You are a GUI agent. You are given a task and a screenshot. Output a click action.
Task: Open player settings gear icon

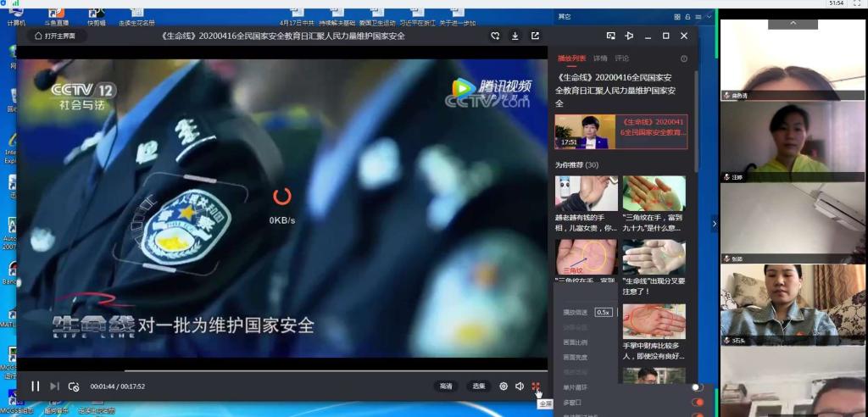504,386
